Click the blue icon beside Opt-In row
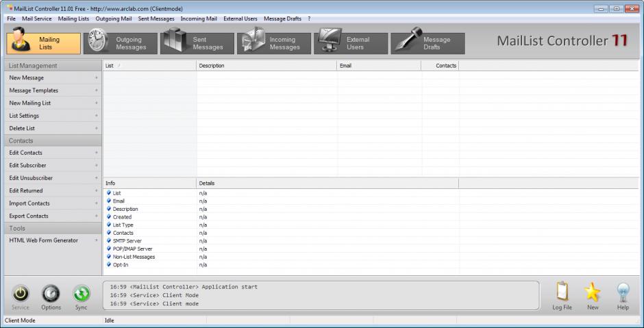Screen dimensions: 644x328 tap(109, 265)
